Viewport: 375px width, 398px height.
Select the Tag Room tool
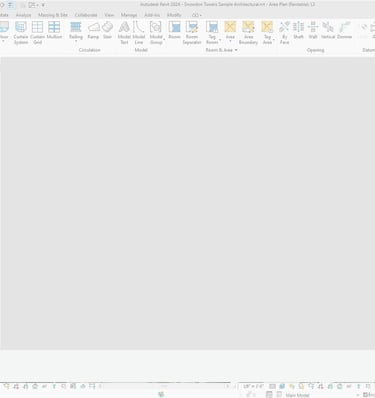(212, 33)
